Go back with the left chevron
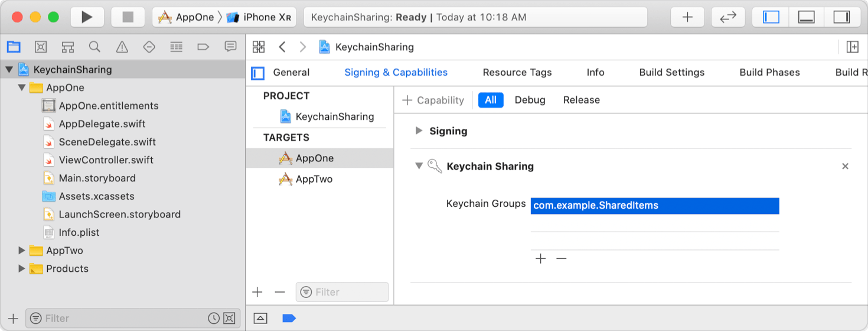The height and width of the screenshot is (331, 868). (282, 47)
